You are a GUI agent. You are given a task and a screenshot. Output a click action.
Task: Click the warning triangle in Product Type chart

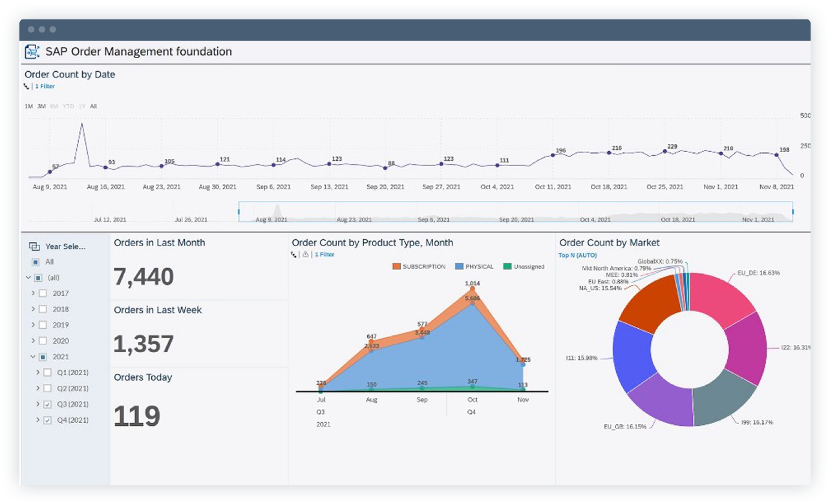tap(306, 254)
